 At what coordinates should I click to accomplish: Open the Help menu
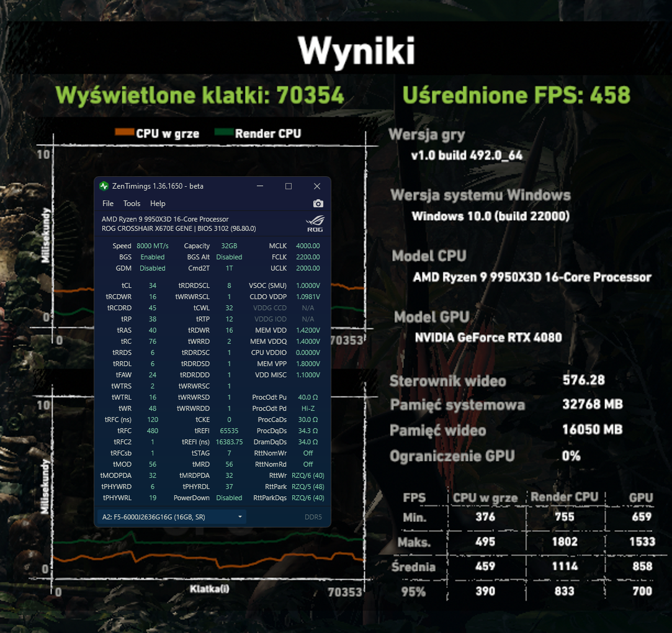tap(158, 204)
